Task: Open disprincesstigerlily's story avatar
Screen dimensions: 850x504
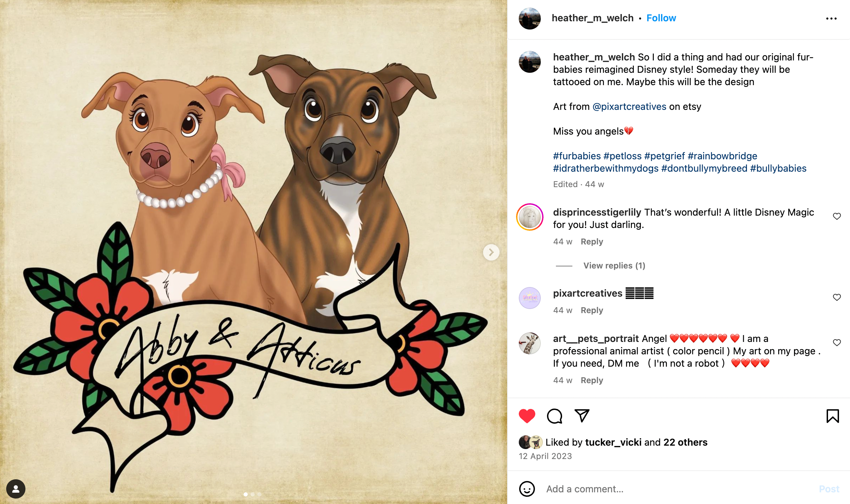Action: click(x=529, y=217)
